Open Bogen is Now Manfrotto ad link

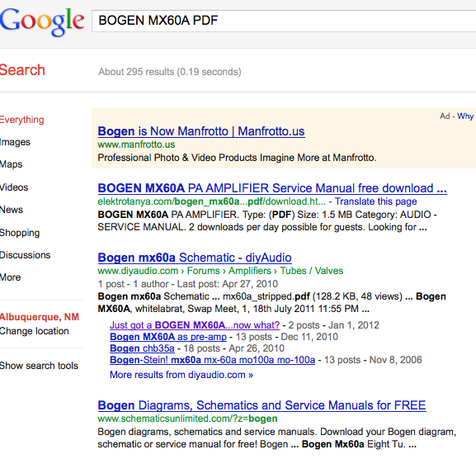[201, 131]
